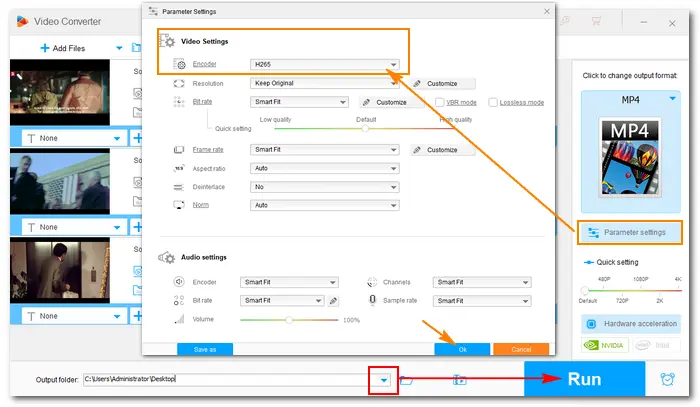The height and width of the screenshot is (407, 700).
Task: Click the alarm clock schedule icon
Action: (668, 380)
